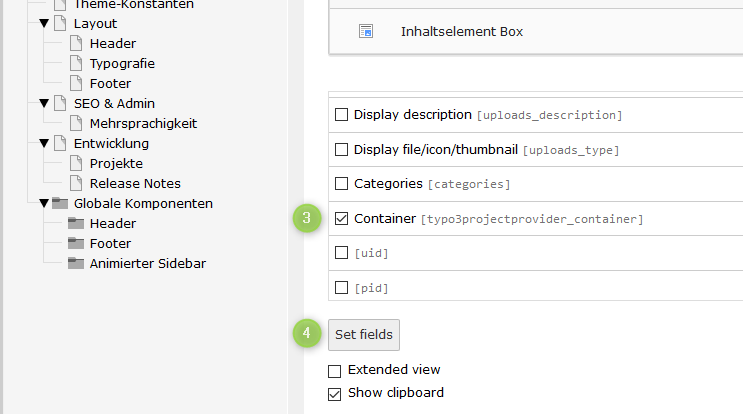Click the page icon next to Typografie
The width and height of the screenshot is (743, 414).
click(76, 63)
